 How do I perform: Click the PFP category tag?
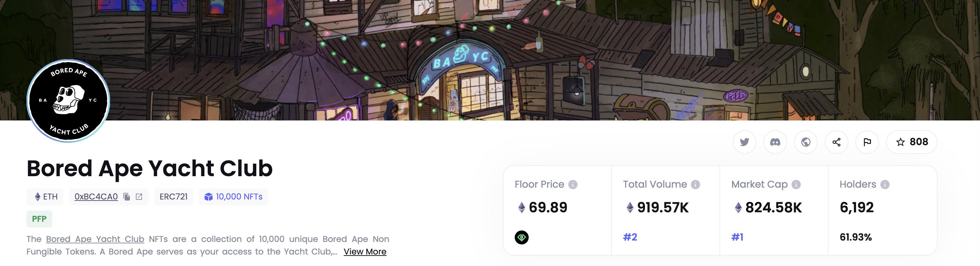click(39, 219)
